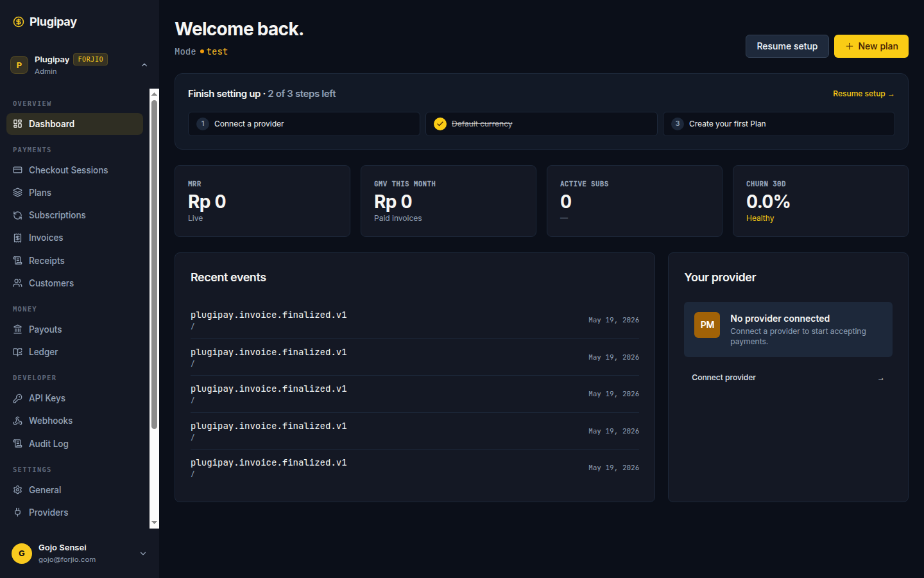Image resolution: width=924 pixels, height=578 pixels.
Task: Create a New plan
Action: click(x=871, y=46)
